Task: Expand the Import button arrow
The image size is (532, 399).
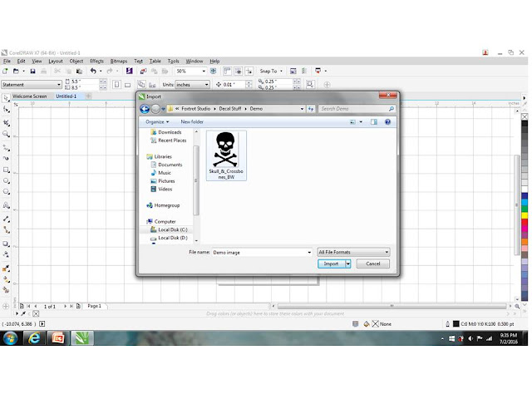Action: (x=347, y=264)
